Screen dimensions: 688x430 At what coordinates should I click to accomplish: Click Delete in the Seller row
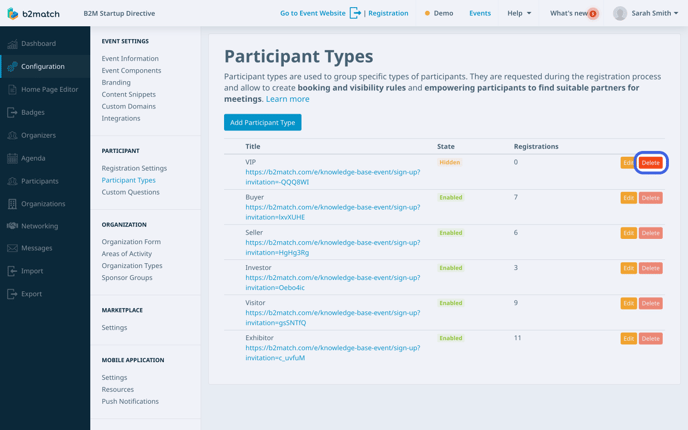[x=650, y=233]
